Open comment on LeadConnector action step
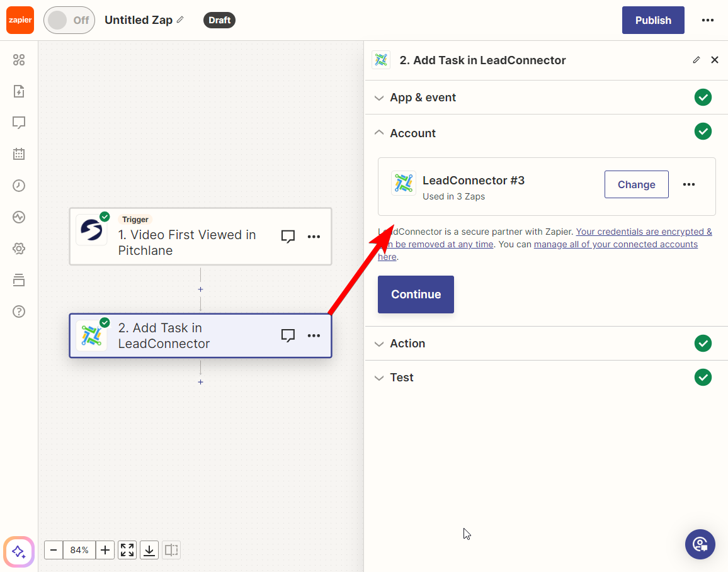The image size is (728, 572). 288,335
